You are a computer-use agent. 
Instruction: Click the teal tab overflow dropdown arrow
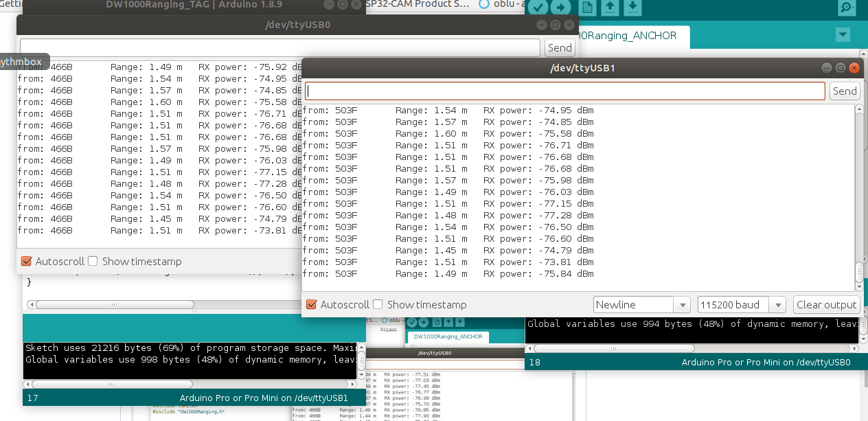[843, 34]
